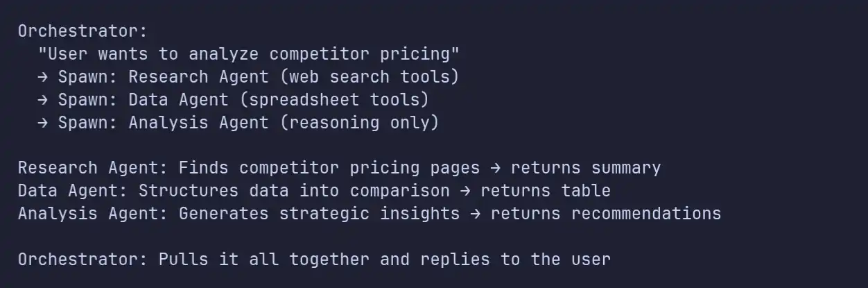Click the words "returns summary"
The height and width of the screenshot is (288, 868).
click(x=585, y=168)
